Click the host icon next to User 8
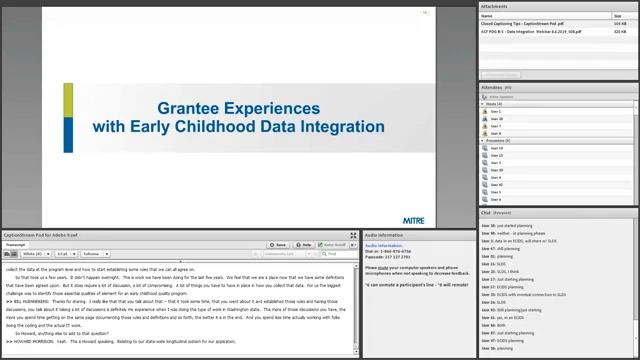Viewport: 640px width, 360px height. pyautogui.click(x=485, y=133)
